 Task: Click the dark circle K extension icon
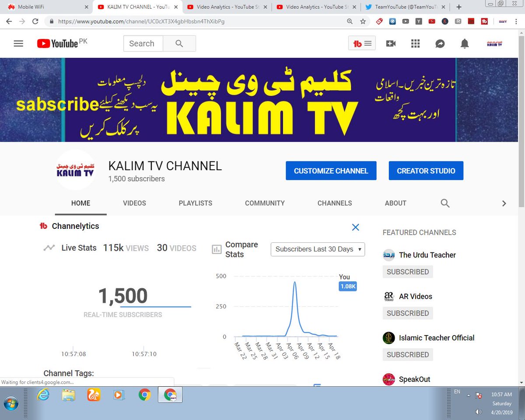[445, 21]
